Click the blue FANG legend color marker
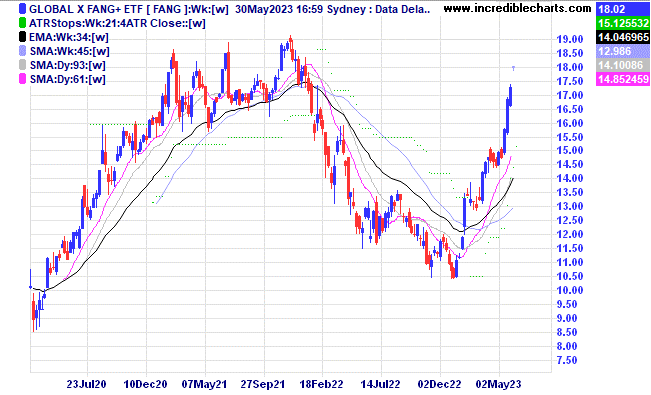 23,9
